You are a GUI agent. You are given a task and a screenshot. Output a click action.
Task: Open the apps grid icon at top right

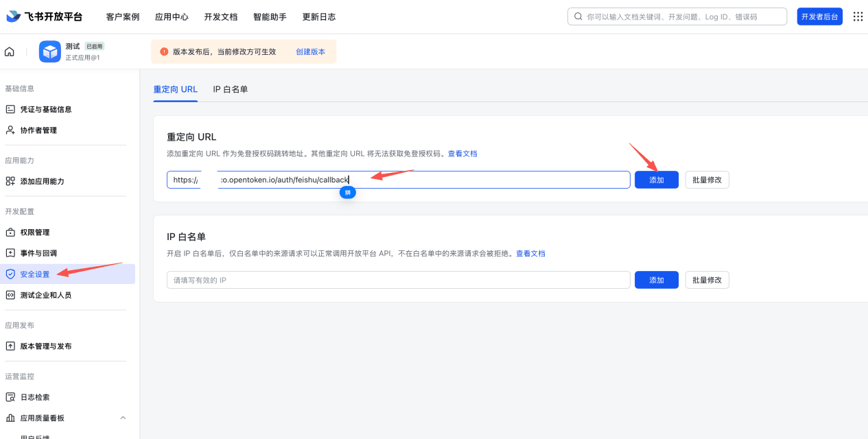(858, 16)
